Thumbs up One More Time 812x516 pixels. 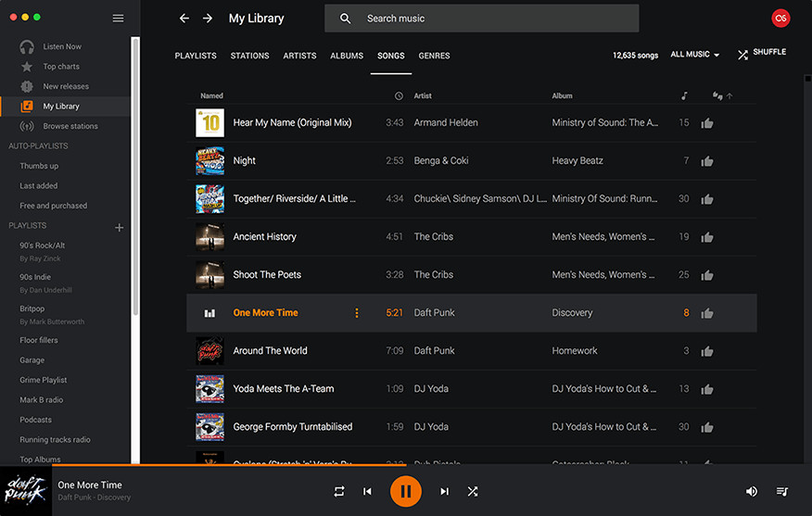[x=707, y=313]
